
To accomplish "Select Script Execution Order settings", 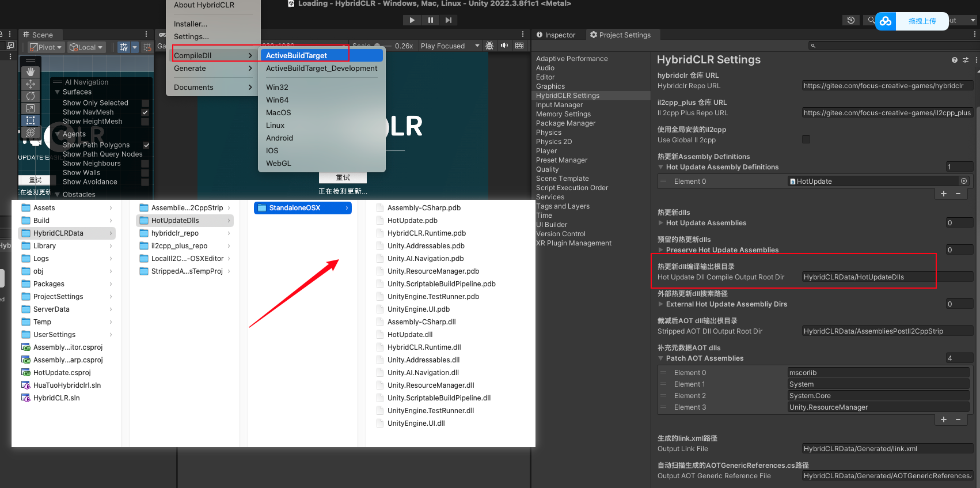I will 572,188.
